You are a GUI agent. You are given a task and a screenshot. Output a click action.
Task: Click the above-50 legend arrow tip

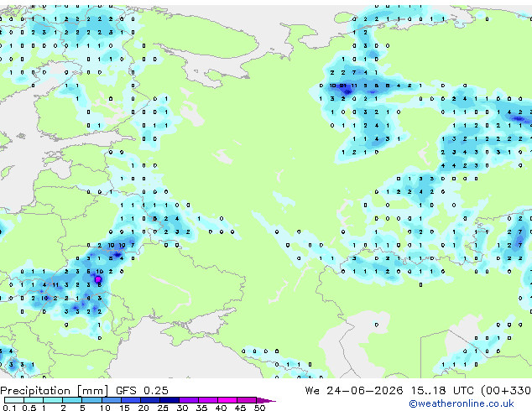click(266, 400)
